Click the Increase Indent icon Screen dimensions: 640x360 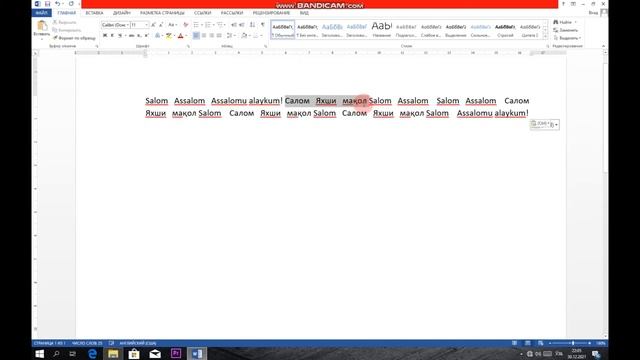242,25
